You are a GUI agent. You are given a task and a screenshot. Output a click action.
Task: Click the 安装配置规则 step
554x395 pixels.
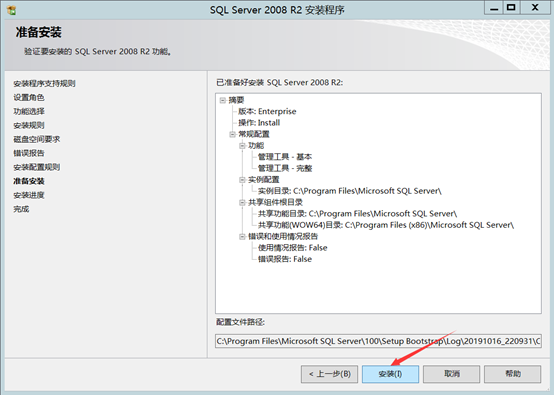coord(37,167)
